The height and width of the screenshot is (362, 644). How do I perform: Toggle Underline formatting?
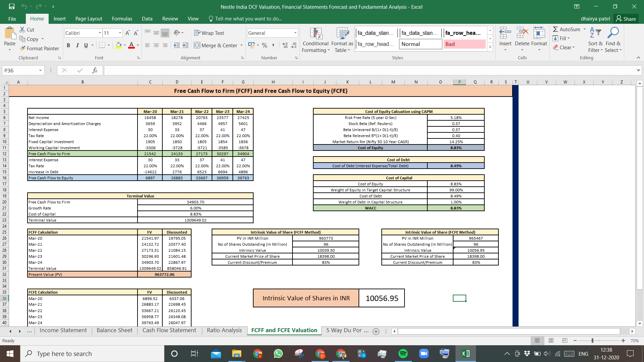coord(86,45)
